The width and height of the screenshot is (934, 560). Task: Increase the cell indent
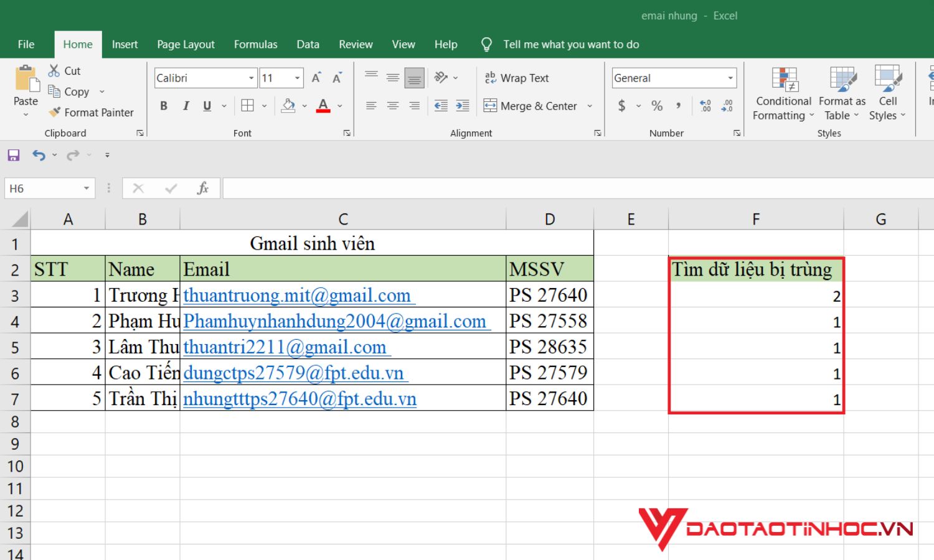point(463,106)
